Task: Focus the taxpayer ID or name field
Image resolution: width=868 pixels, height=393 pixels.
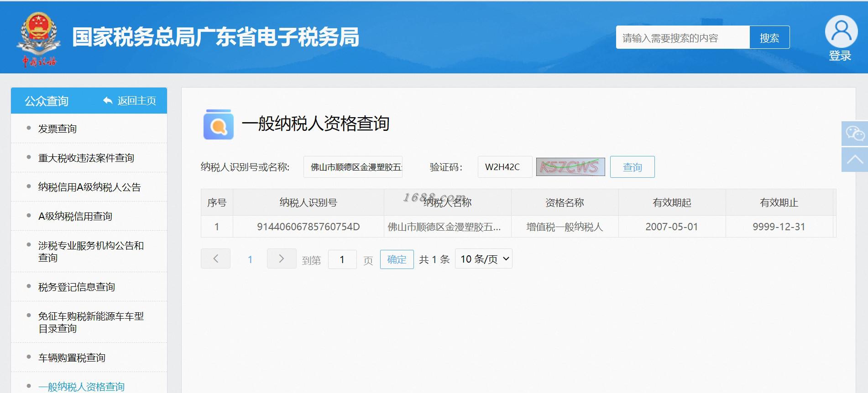Action: [353, 167]
